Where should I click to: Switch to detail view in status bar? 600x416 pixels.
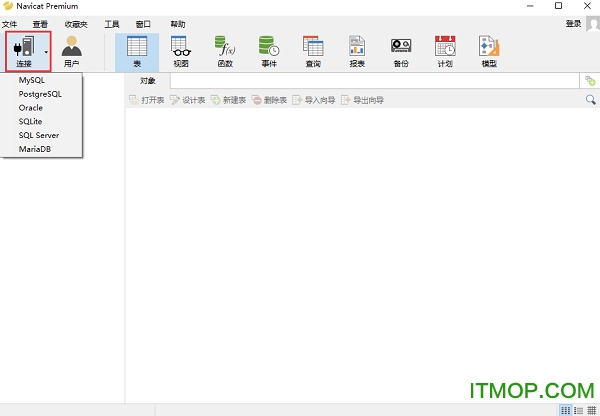[590, 410]
